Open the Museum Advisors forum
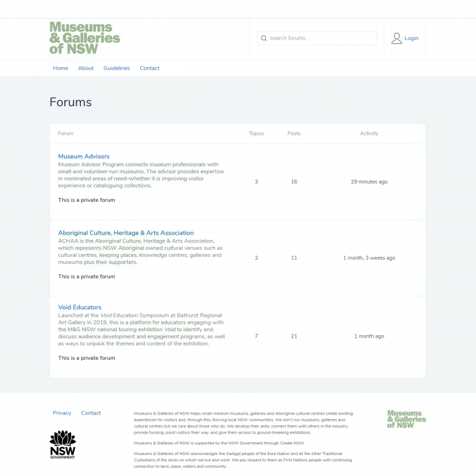The width and height of the screenshot is (476, 476). coord(84,156)
